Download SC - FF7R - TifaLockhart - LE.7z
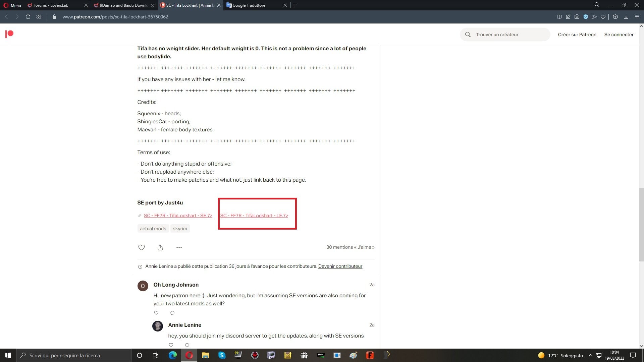The image size is (644, 362). coord(254,216)
